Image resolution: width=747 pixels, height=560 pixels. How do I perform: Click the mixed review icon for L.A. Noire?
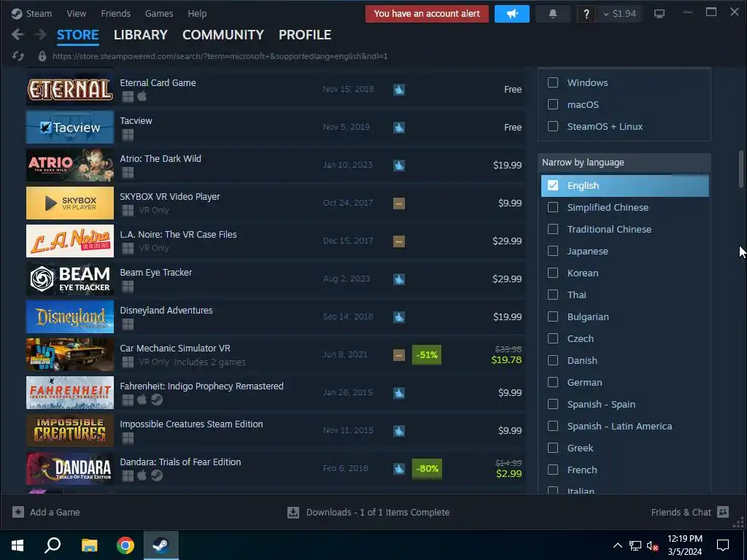click(x=399, y=241)
